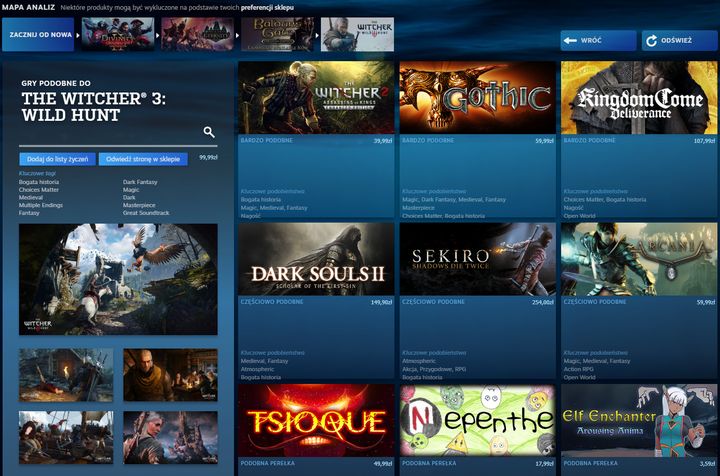720x476 pixels.
Task: Add game via Dodaj do listy życzeń
Action: click(x=58, y=159)
